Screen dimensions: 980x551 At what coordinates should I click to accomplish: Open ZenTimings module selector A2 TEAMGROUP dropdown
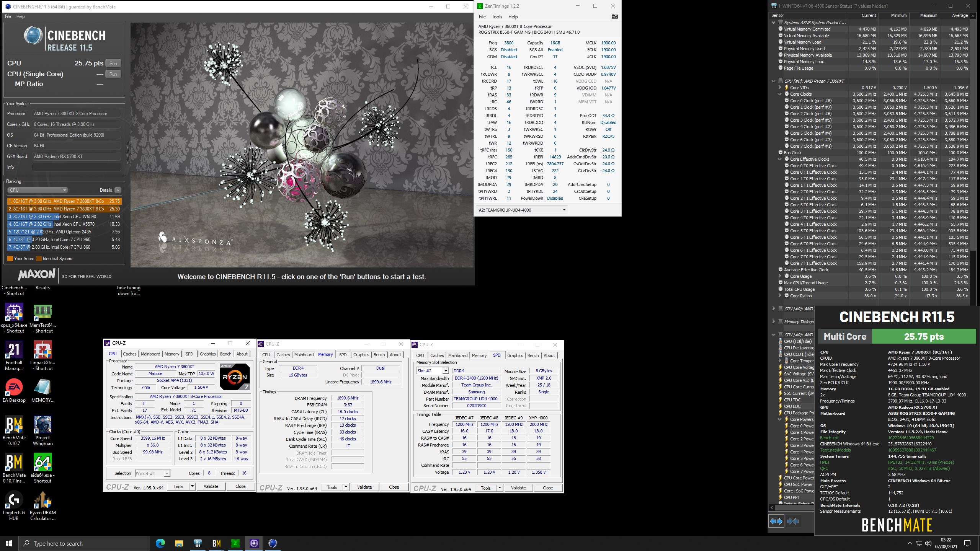click(522, 210)
